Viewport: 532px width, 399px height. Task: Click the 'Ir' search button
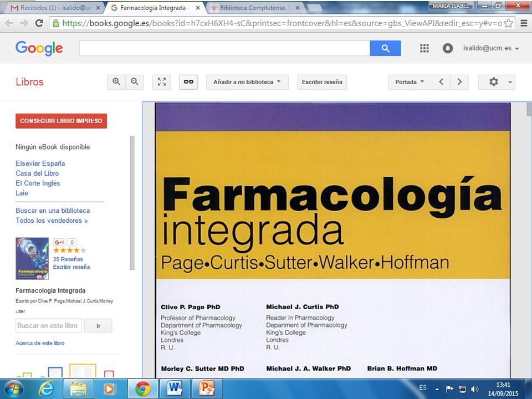click(99, 326)
